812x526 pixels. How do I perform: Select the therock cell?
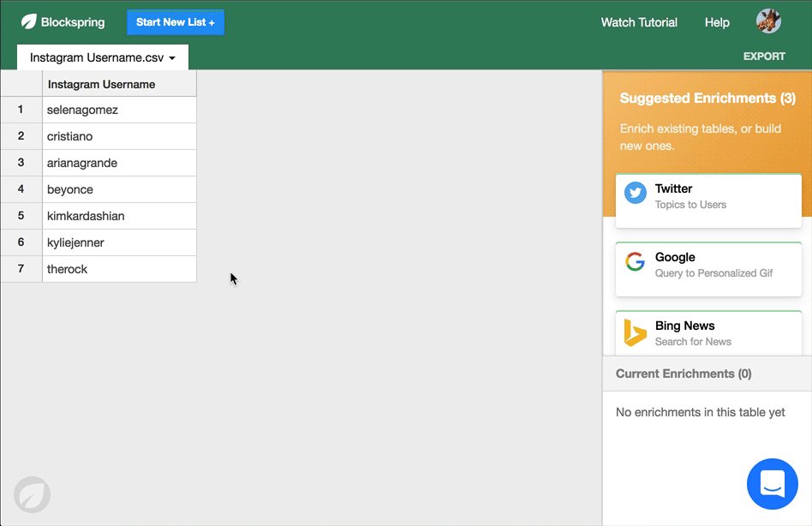coord(119,269)
